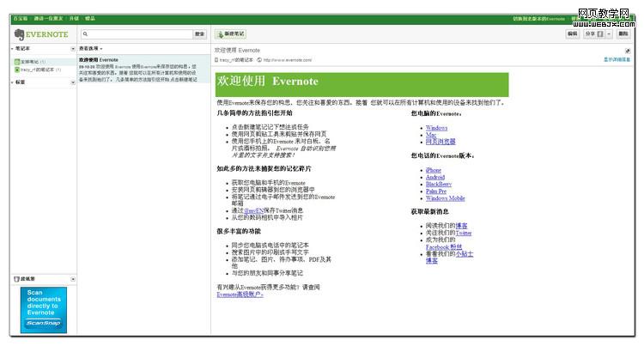This screenshot has height=346, width=644.
Task: Open the notebooks section menu arrow
Action: (x=72, y=48)
